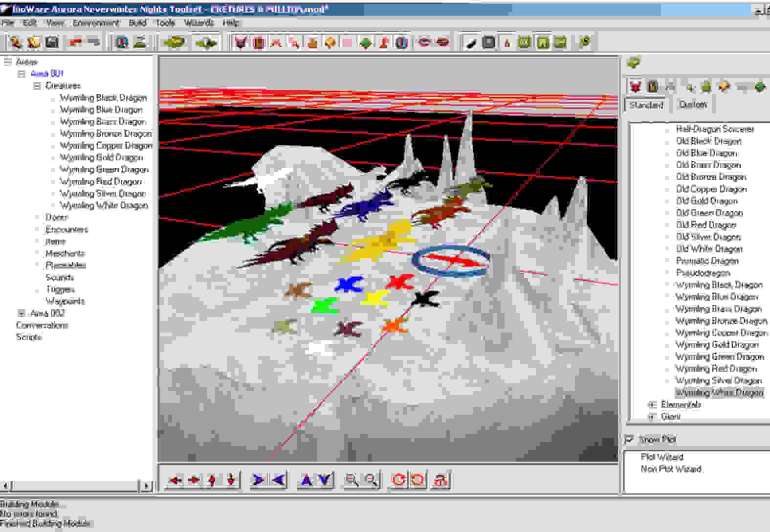Select Wyrmling Gold Dragon in area tree
This screenshot has height=532, width=770.
pyautogui.click(x=101, y=157)
